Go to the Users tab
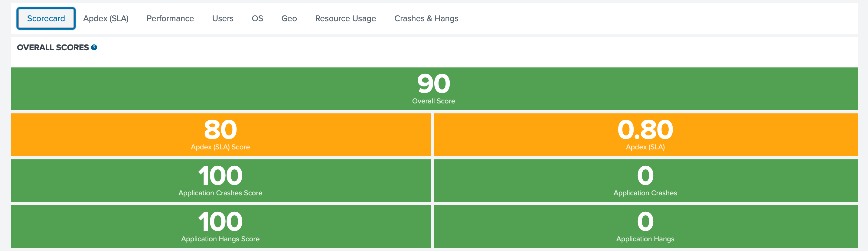 (x=223, y=18)
